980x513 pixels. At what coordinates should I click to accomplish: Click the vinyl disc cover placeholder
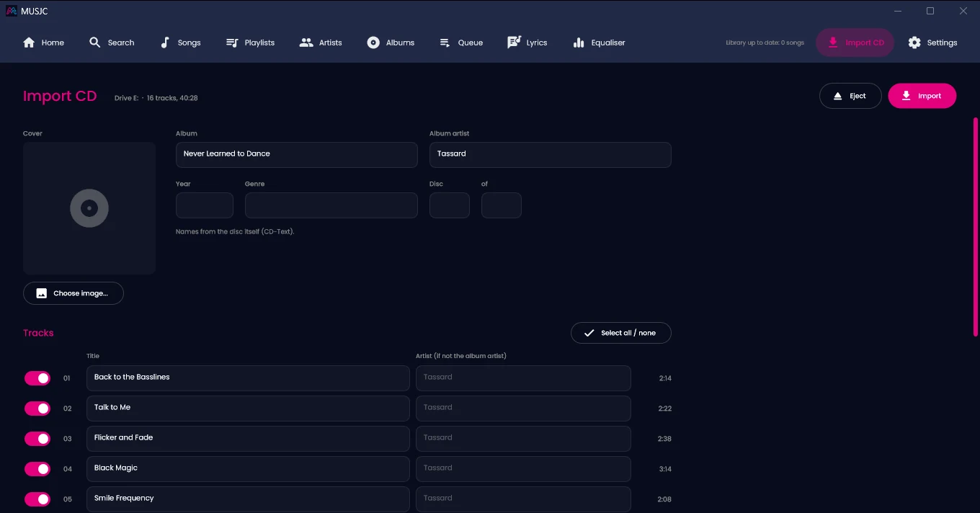point(89,208)
